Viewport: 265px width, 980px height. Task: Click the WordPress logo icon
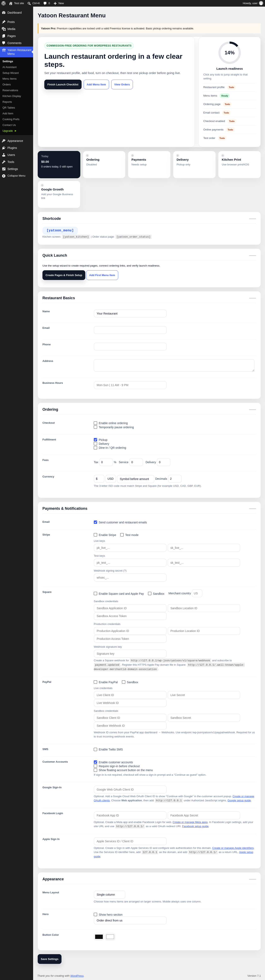click(4, 3)
